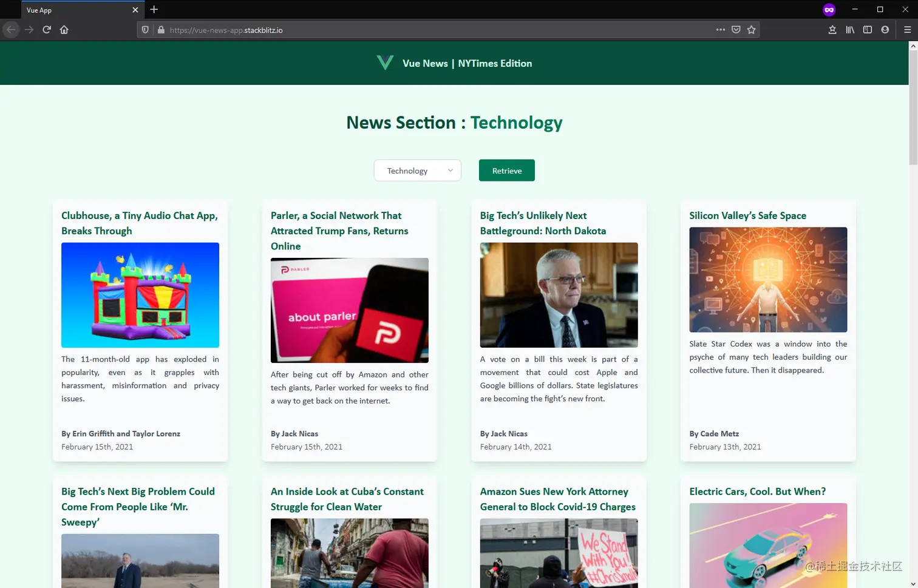
Task: Open the downloads icon in the toolbar
Action: pos(832,29)
